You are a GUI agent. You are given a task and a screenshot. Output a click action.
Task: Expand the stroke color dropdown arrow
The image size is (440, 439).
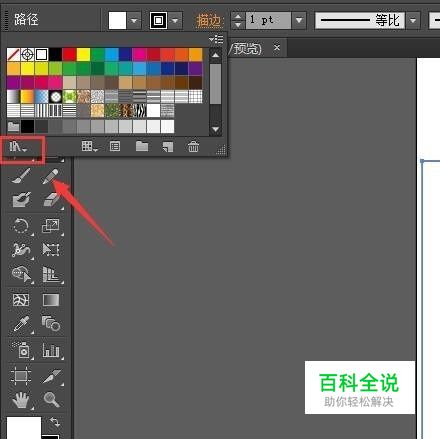[175, 21]
